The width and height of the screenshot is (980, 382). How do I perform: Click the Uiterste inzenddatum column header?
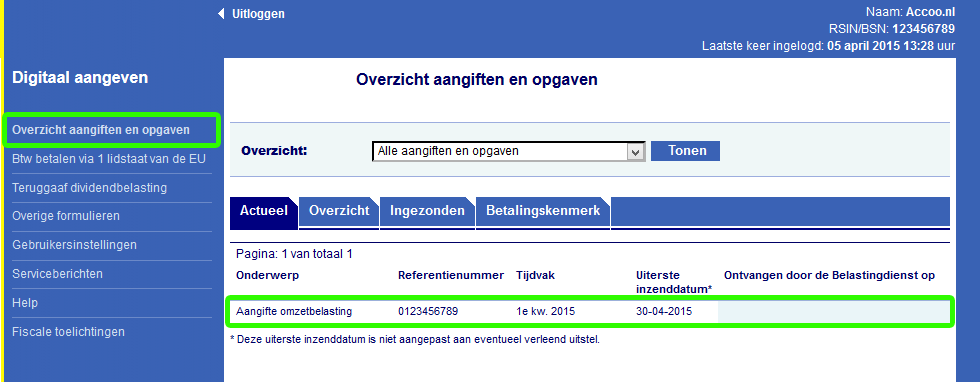click(x=674, y=283)
